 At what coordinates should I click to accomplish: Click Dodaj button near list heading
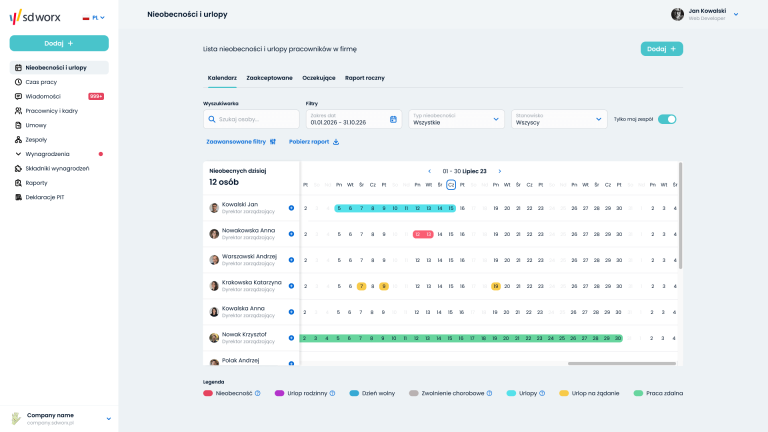click(662, 49)
